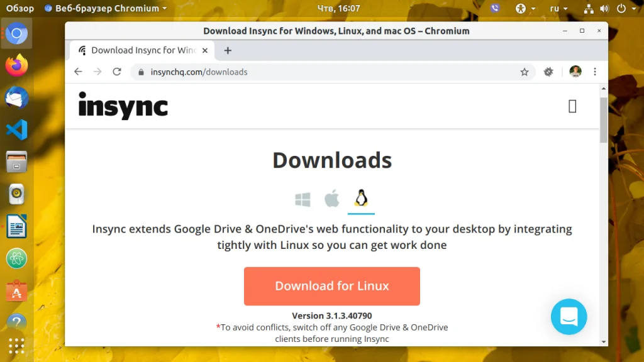Open the Chromium profile avatar
The height and width of the screenshot is (362, 644).
tap(575, 72)
